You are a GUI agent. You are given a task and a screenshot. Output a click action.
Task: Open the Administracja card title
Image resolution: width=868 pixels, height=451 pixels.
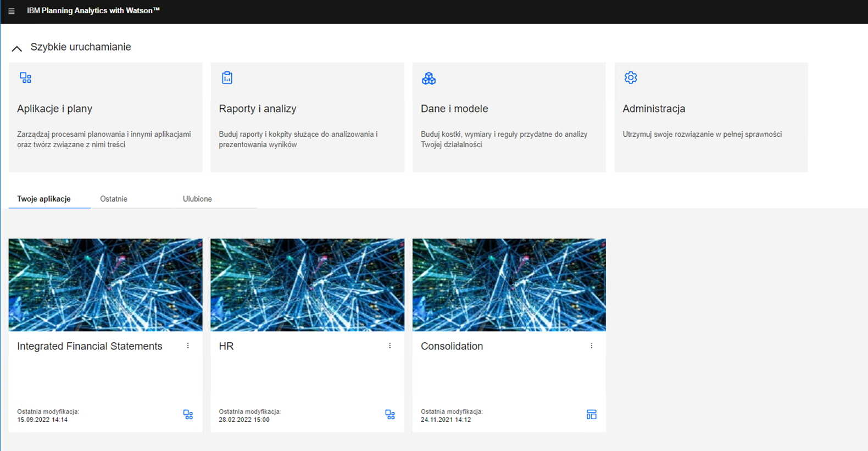(x=654, y=109)
